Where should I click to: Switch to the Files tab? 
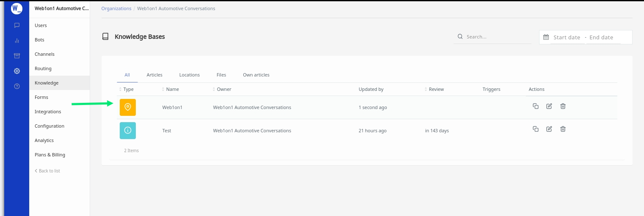(x=221, y=75)
